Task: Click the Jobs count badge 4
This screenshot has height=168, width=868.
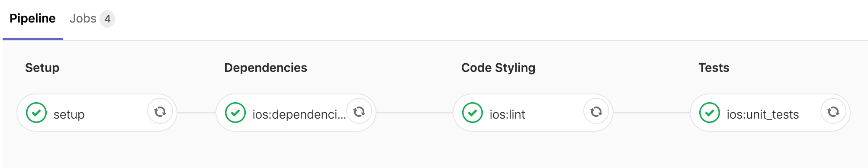Action: [107, 19]
